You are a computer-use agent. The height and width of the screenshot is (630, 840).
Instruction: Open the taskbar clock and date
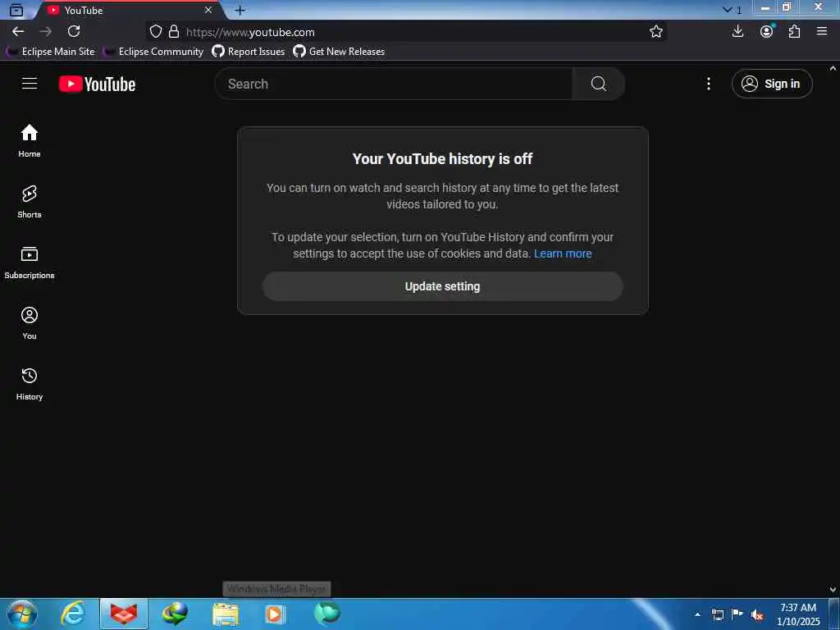pyautogui.click(x=798, y=614)
